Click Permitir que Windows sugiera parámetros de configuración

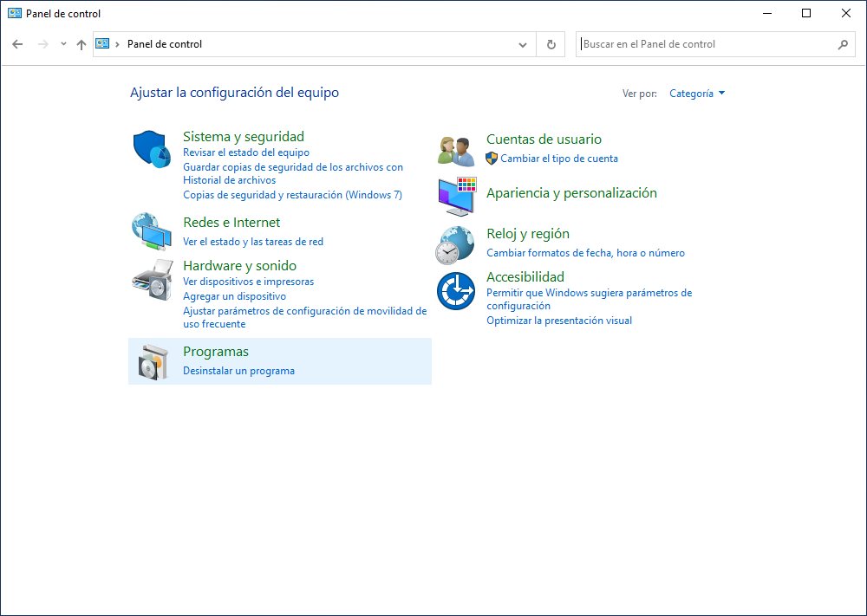pos(590,300)
